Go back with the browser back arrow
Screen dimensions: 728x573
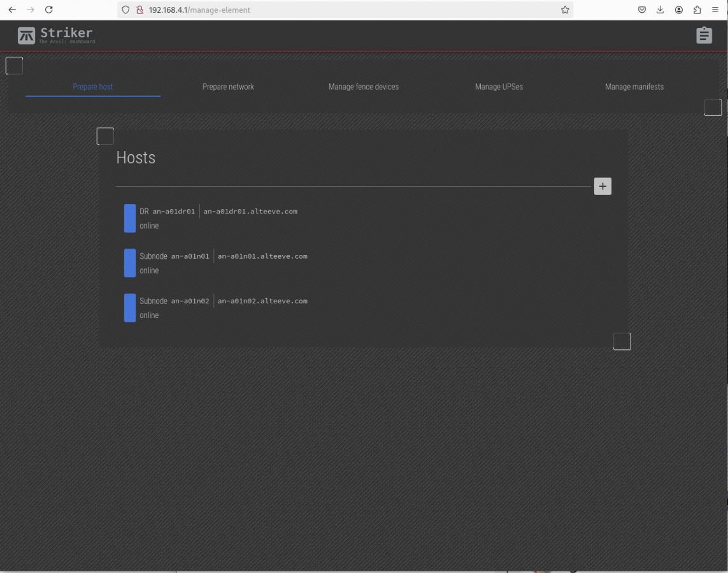click(x=12, y=10)
